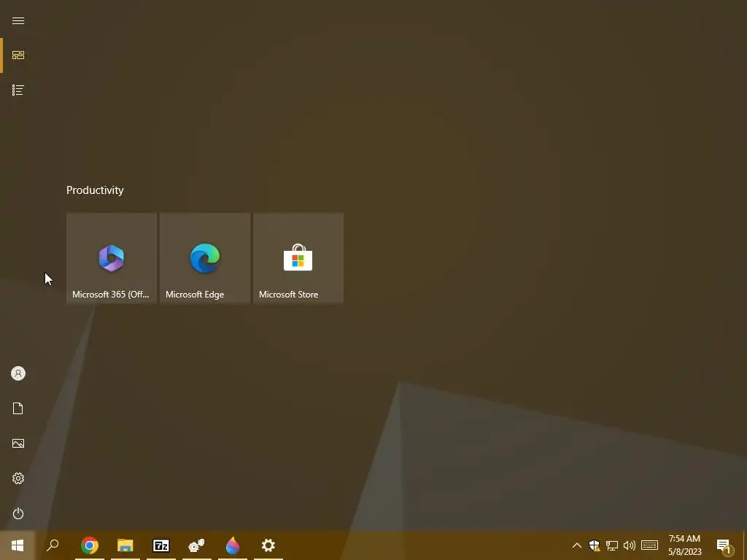Open the user account icon
The image size is (747, 560).
pos(18,373)
